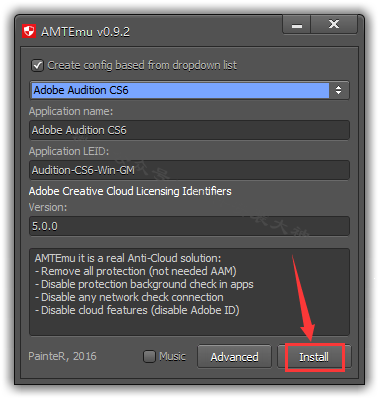Minimize the AMTEmu window
Viewport: 379px width, 399px height.
297,25
